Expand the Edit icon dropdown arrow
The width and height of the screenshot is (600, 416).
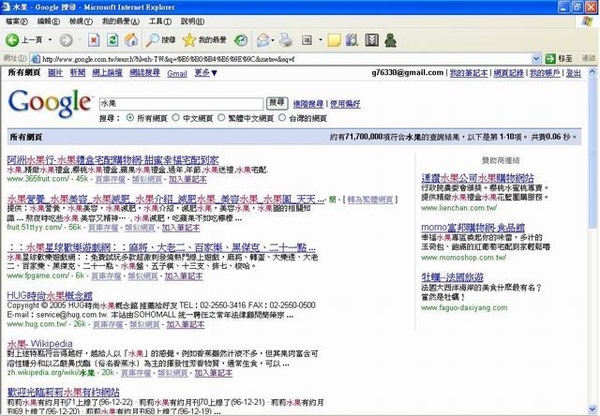[320, 40]
